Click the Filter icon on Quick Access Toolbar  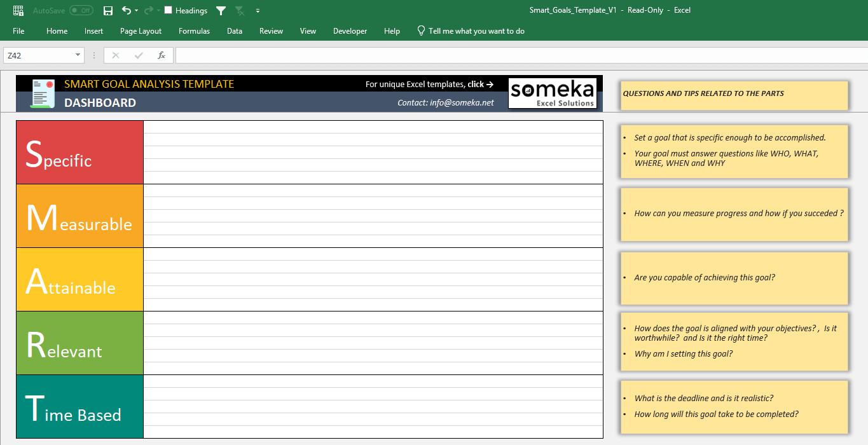click(x=221, y=10)
